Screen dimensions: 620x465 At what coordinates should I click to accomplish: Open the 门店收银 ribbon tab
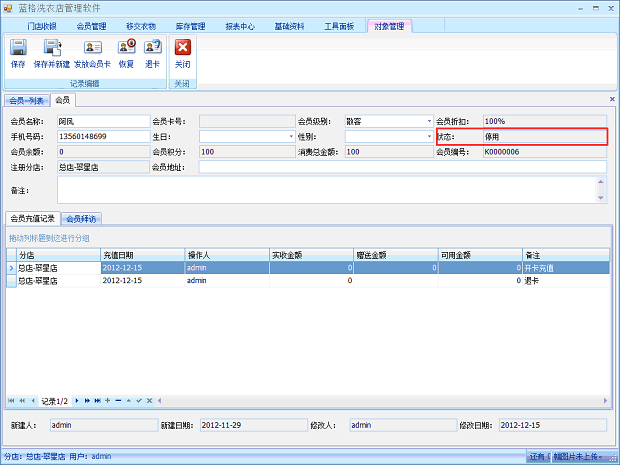click(x=42, y=26)
